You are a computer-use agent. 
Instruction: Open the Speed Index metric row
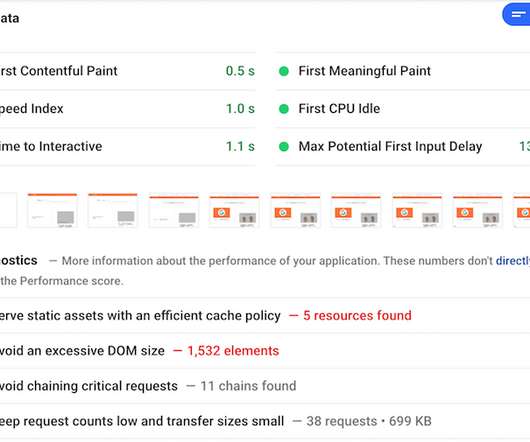tap(128, 109)
